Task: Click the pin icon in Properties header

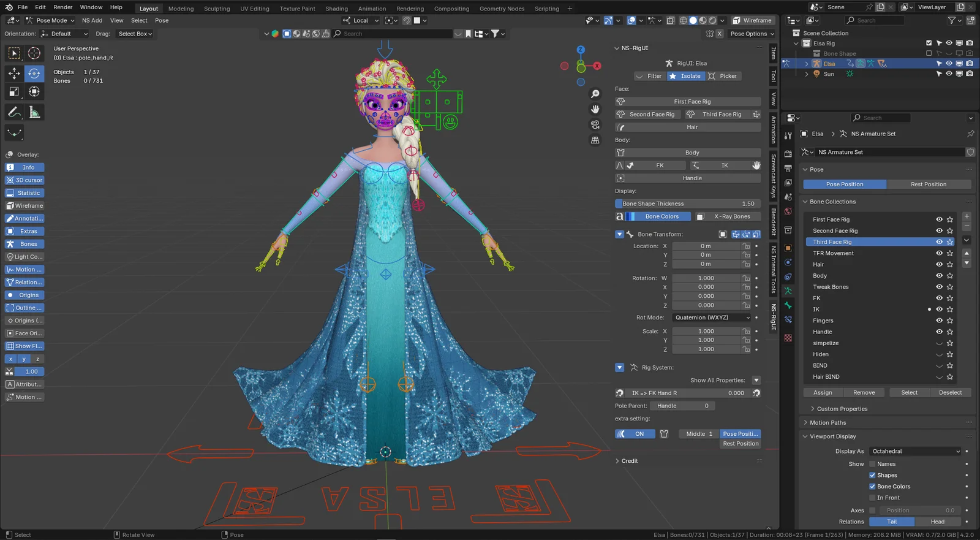Action: tap(970, 134)
